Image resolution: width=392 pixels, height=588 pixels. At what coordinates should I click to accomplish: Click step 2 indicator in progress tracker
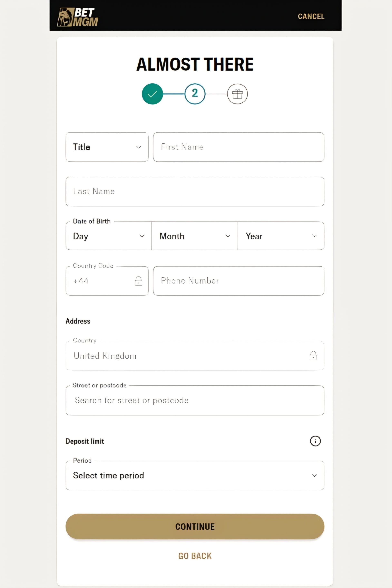195,94
